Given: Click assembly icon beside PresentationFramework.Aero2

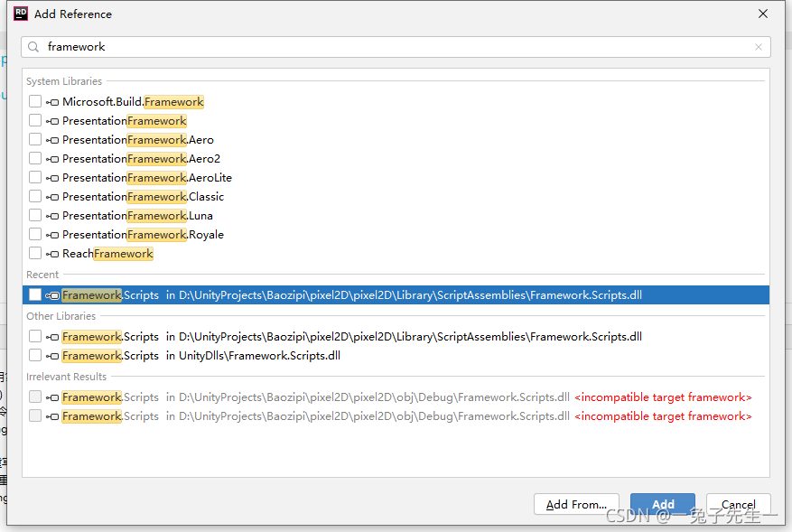Looking at the screenshot, I should pos(52,159).
